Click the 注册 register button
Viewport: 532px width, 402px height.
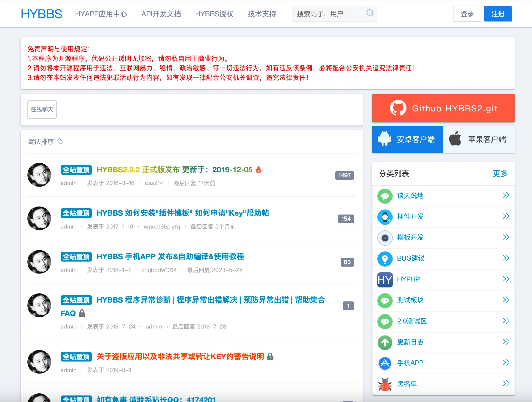pos(498,14)
